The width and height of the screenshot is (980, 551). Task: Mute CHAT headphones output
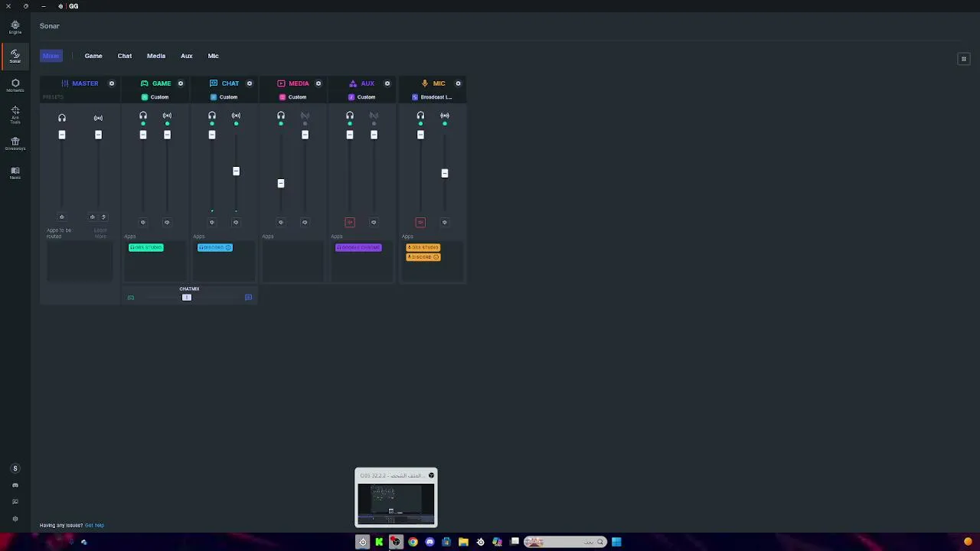coord(212,223)
